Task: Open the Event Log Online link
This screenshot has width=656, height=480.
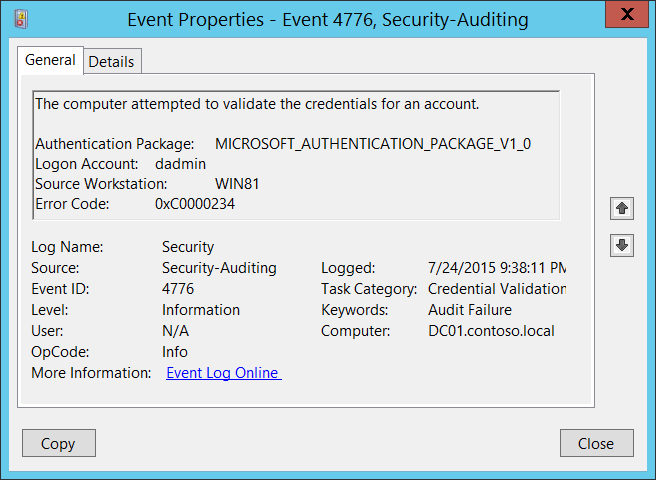Action: pyautogui.click(x=223, y=373)
